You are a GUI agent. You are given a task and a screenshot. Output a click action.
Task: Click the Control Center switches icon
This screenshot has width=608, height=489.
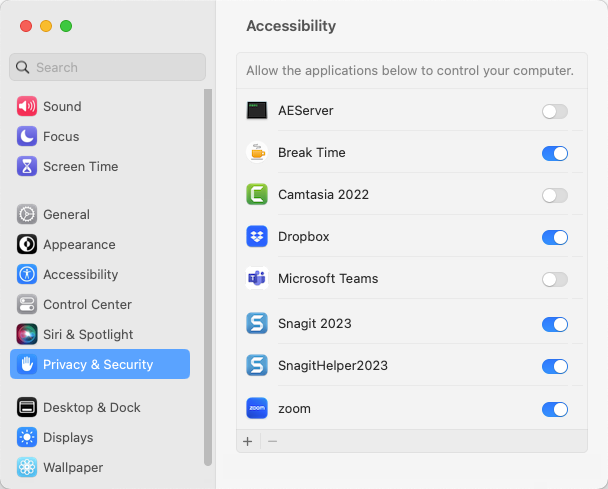27,304
